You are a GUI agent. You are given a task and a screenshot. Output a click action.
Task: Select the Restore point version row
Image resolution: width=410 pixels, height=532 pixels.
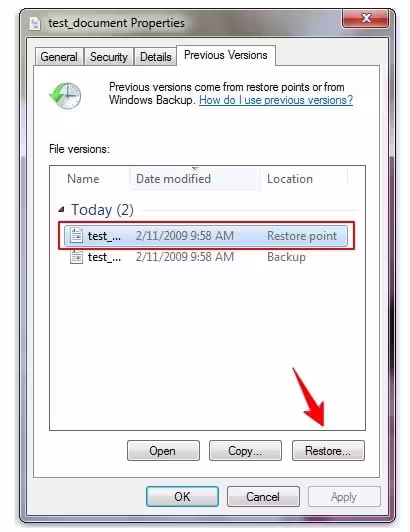tap(206, 236)
